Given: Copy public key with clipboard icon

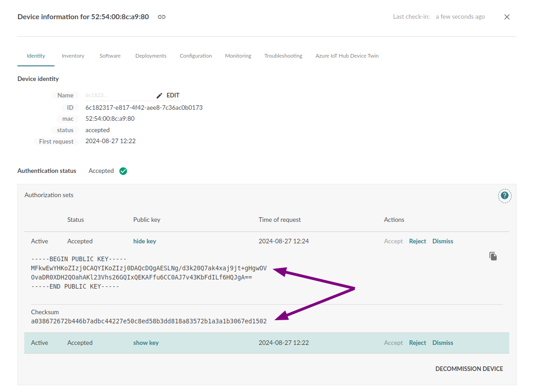Looking at the screenshot, I should click(493, 256).
